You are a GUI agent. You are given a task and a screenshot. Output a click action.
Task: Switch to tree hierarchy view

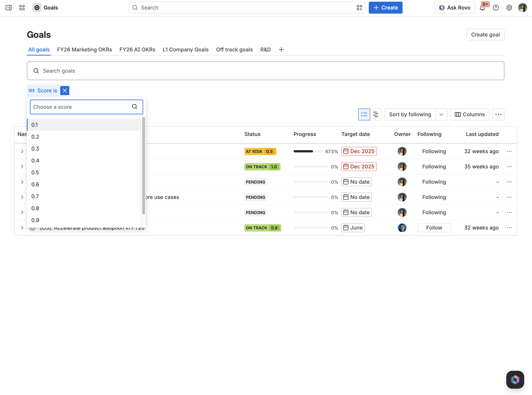click(x=376, y=115)
